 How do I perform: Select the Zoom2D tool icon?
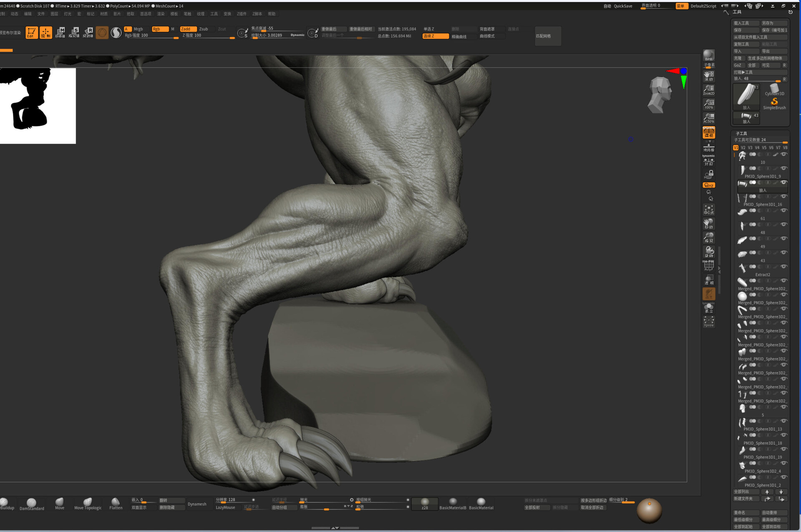[708, 90]
